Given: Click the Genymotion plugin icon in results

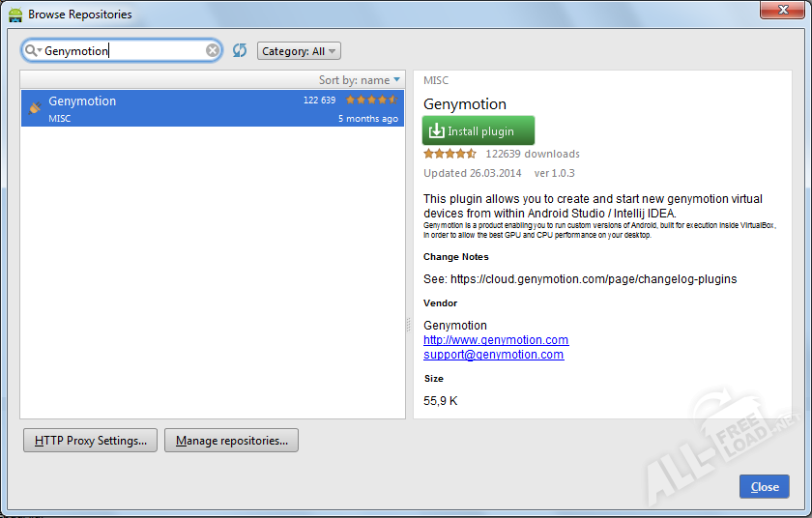Looking at the screenshot, I should coord(35,107).
